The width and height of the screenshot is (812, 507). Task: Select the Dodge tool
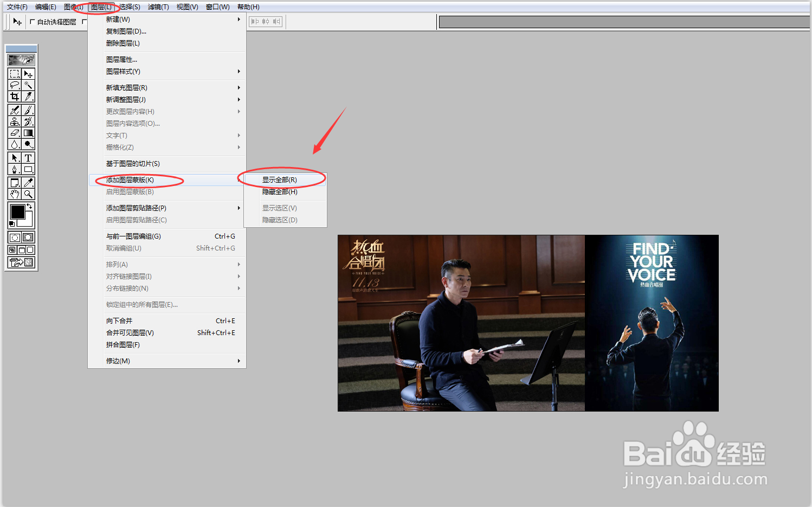(28, 144)
